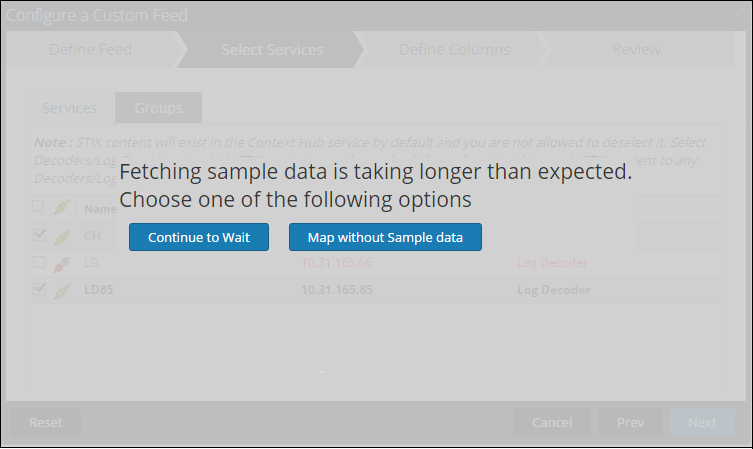
Task: Select the Review wizard step
Action: tap(636, 50)
